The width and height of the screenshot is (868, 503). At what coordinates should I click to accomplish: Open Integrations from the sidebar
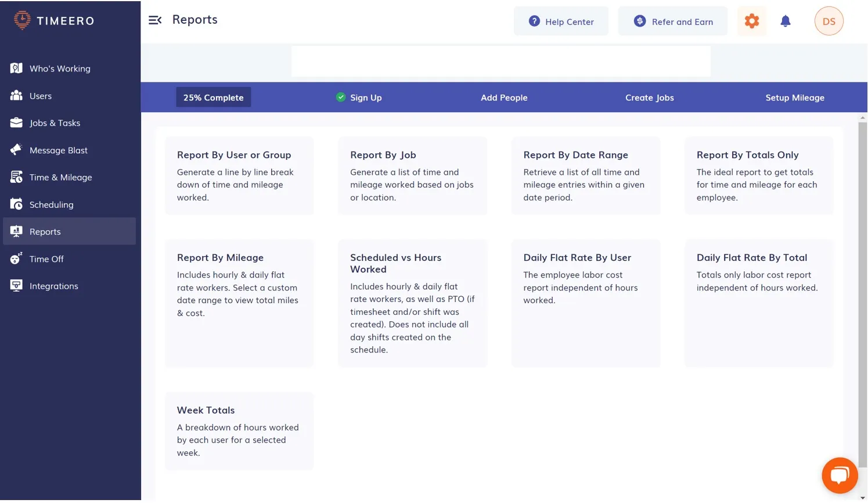point(53,286)
